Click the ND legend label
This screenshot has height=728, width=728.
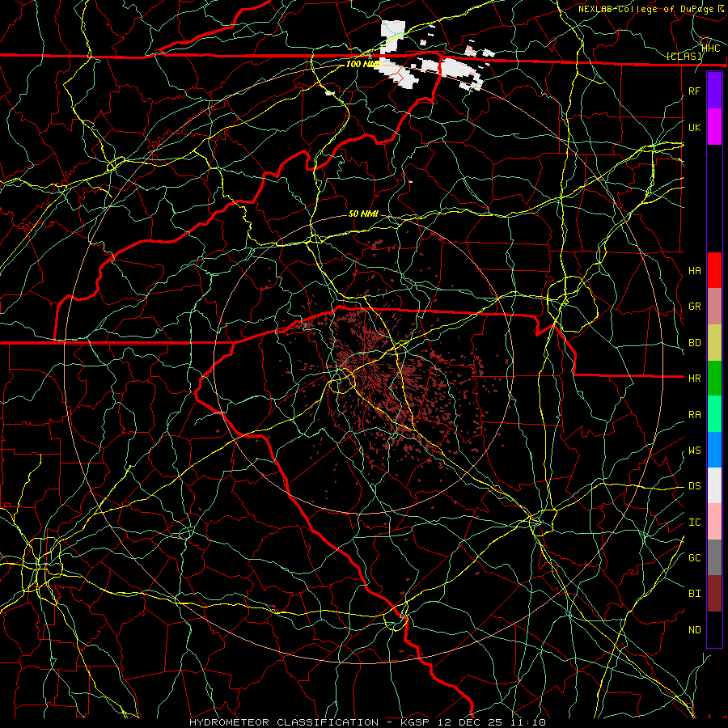[x=695, y=630]
